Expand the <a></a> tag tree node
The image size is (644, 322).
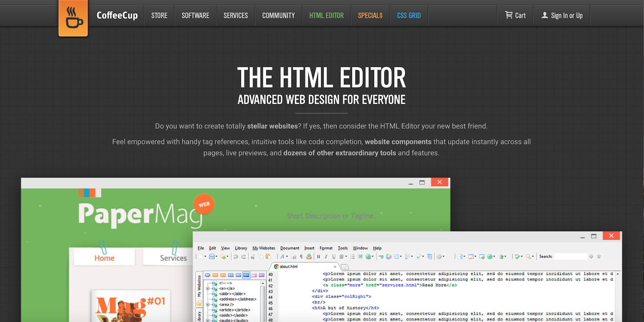point(208,288)
